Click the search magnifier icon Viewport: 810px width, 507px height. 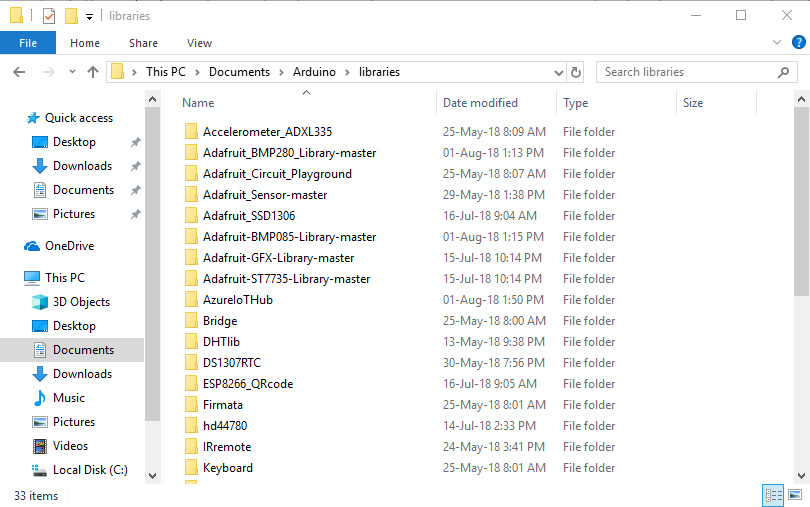tap(783, 72)
